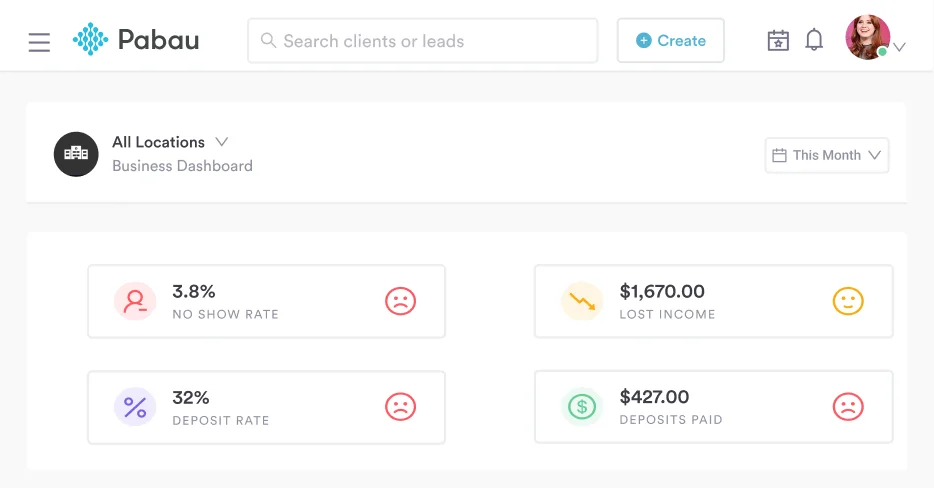Open the starred calendar icon

[x=778, y=41]
